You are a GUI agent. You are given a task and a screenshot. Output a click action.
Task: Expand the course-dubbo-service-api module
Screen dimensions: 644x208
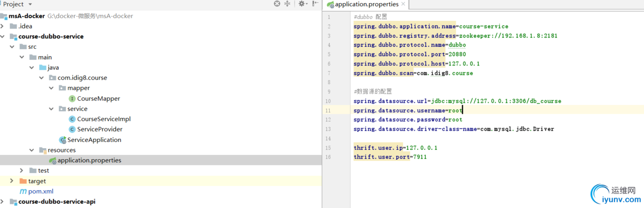(x=3, y=202)
